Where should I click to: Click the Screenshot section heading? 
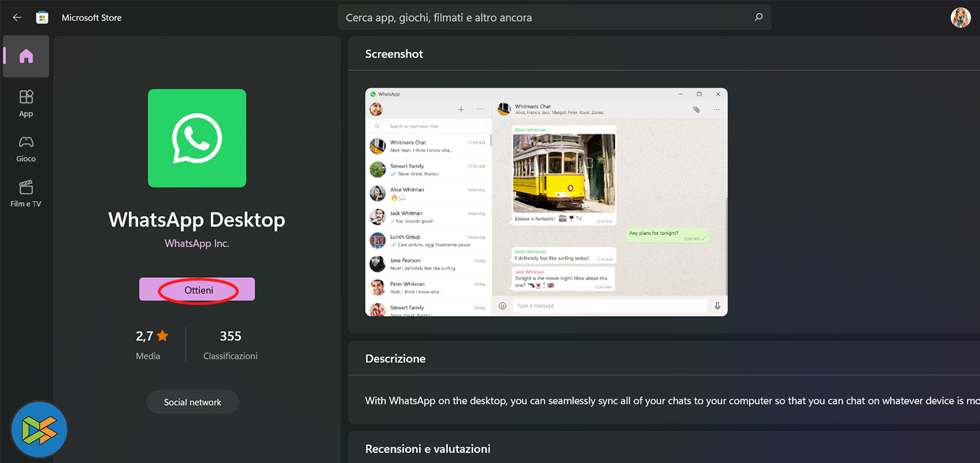[x=394, y=54]
